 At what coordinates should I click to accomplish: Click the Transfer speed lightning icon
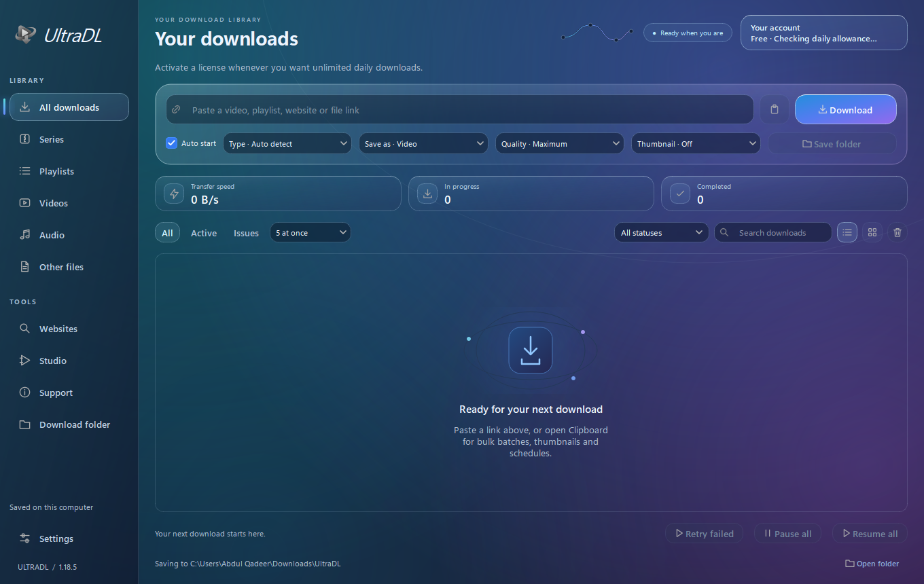(x=174, y=194)
